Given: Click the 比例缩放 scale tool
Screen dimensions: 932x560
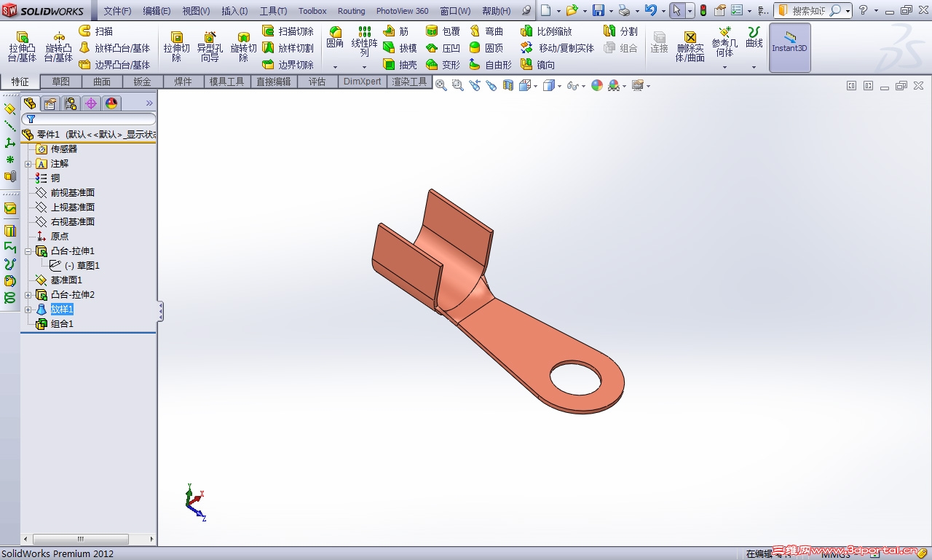Looking at the screenshot, I should 546,31.
